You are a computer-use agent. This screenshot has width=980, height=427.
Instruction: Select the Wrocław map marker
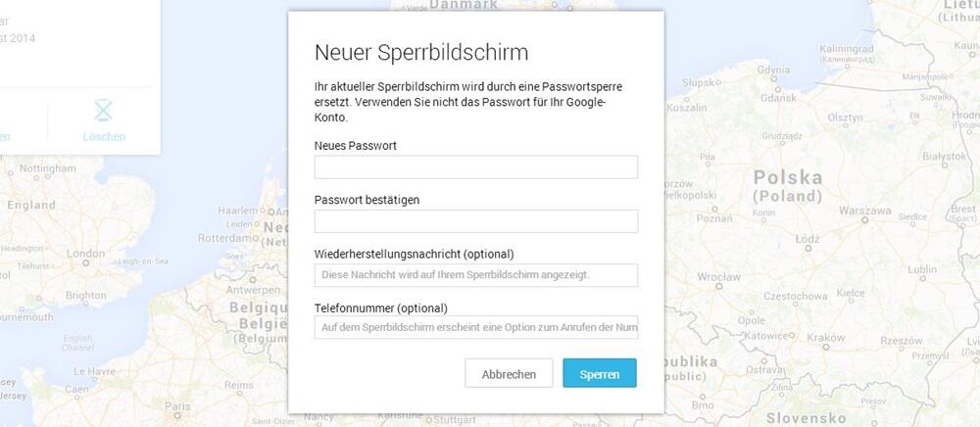pyautogui.click(x=718, y=287)
